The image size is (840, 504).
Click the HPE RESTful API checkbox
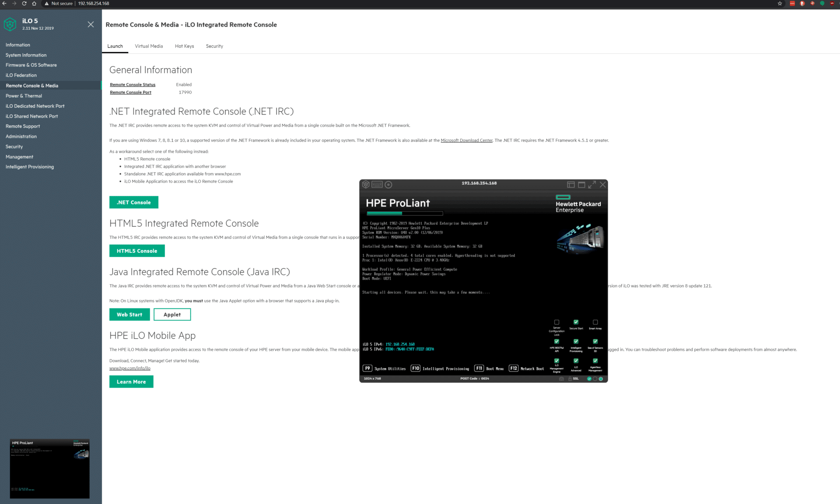[556, 342]
